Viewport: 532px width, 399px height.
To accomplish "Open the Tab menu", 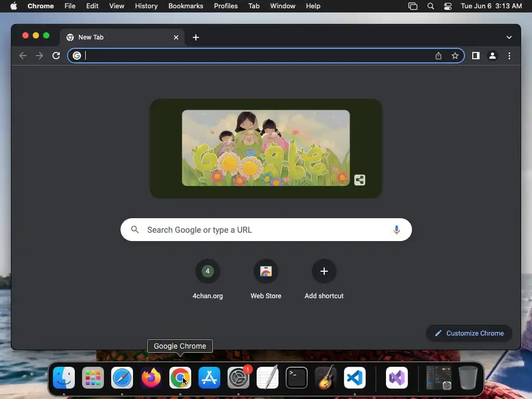I will click(254, 6).
